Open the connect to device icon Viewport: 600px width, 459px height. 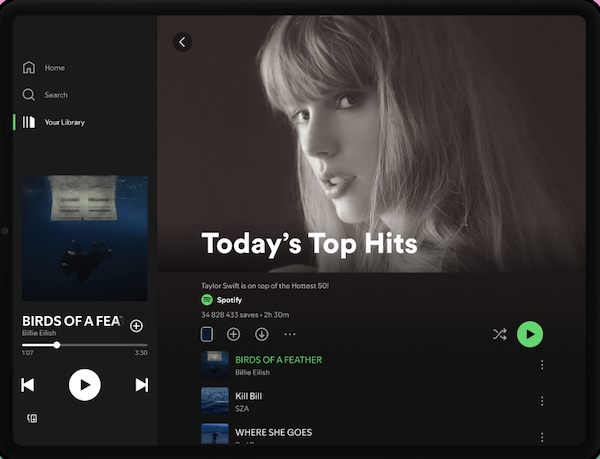pyautogui.click(x=32, y=418)
